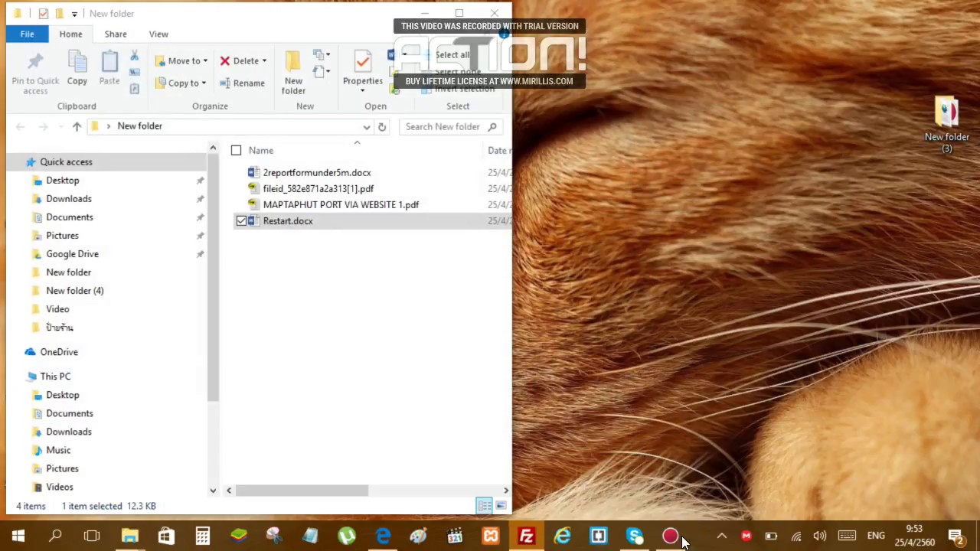Open the Music folder under This PC
The height and width of the screenshot is (551, 980).
coord(58,450)
